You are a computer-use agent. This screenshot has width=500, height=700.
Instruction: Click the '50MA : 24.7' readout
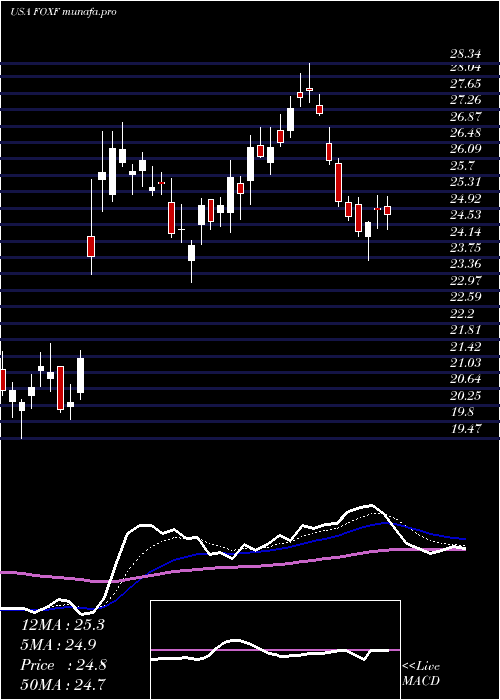pos(63,684)
